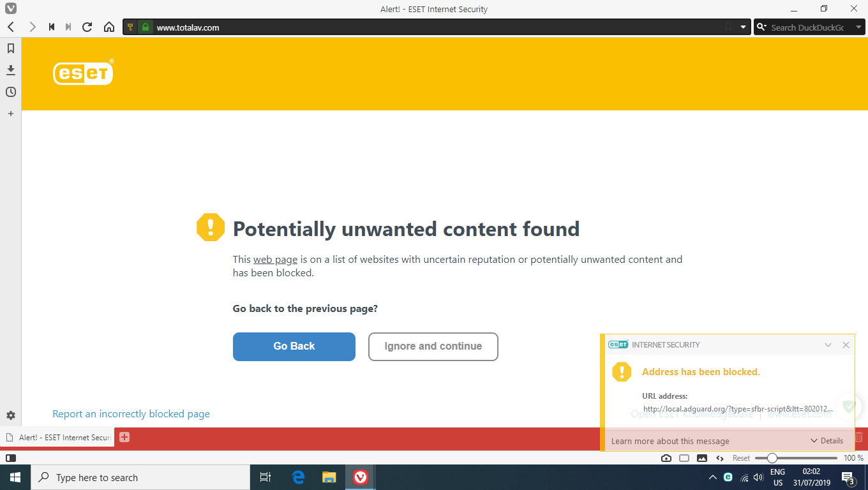Image resolution: width=868 pixels, height=490 pixels.
Task: Open the tab tiling options
Action: point(684,458)
